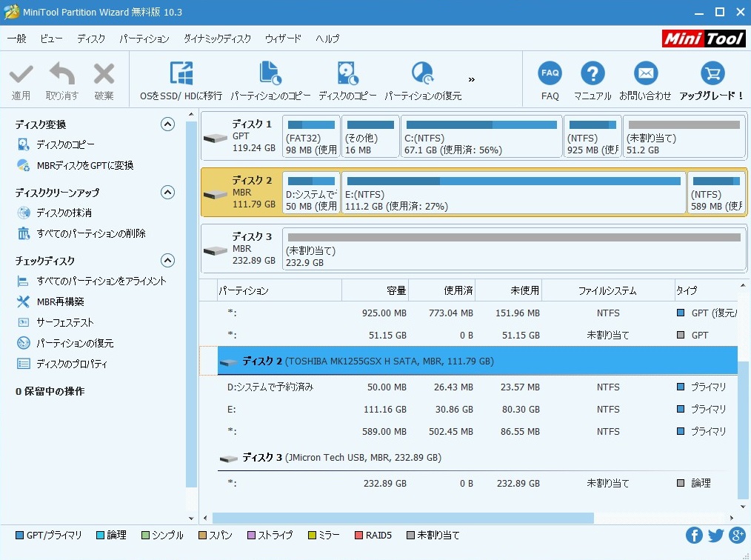Image resolution: width=751 pixels, height=560 pixels.
Task: Open the Facebook share icon
Action: [x=694, y=536]
